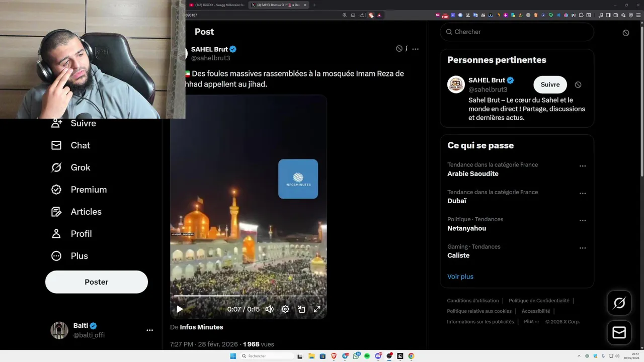Open the @sahelbrut3 handle on the post

(210, 58)
